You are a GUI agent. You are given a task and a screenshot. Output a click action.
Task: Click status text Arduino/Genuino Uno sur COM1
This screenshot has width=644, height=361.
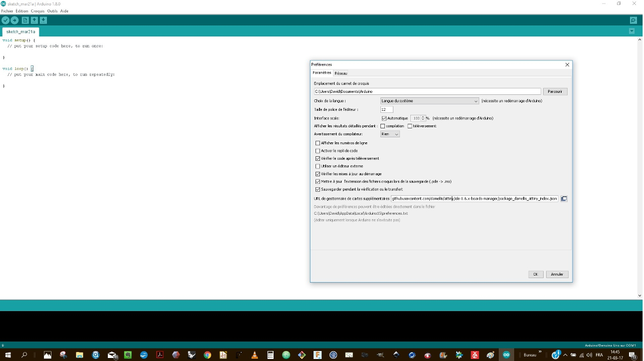click(x=610, y=345)
